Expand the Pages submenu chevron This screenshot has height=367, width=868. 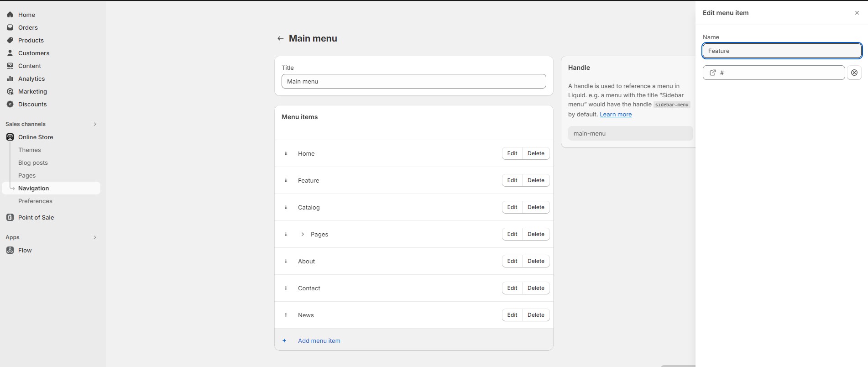303,234
